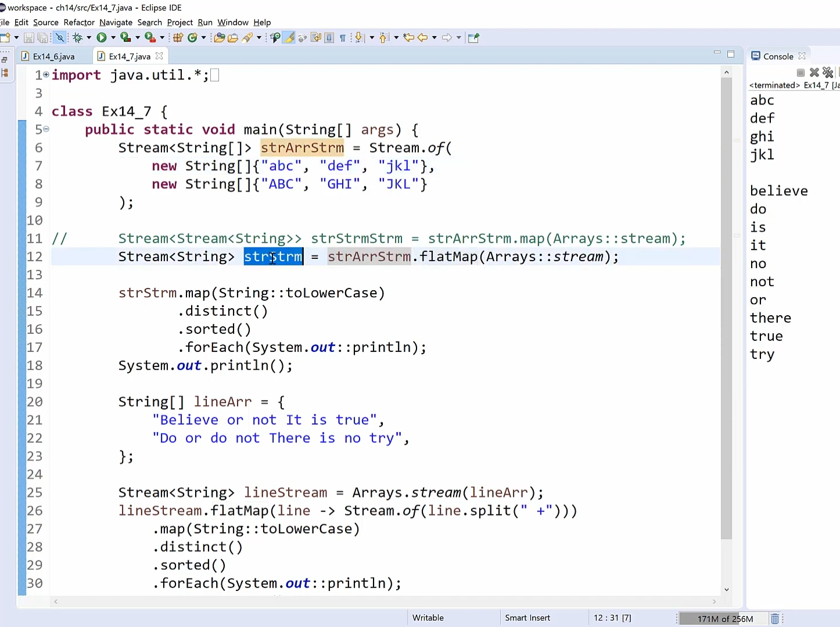Screen dimensions: 840x627
Task: Toggle the Skip All Breakpoints button
Action: 60,38
